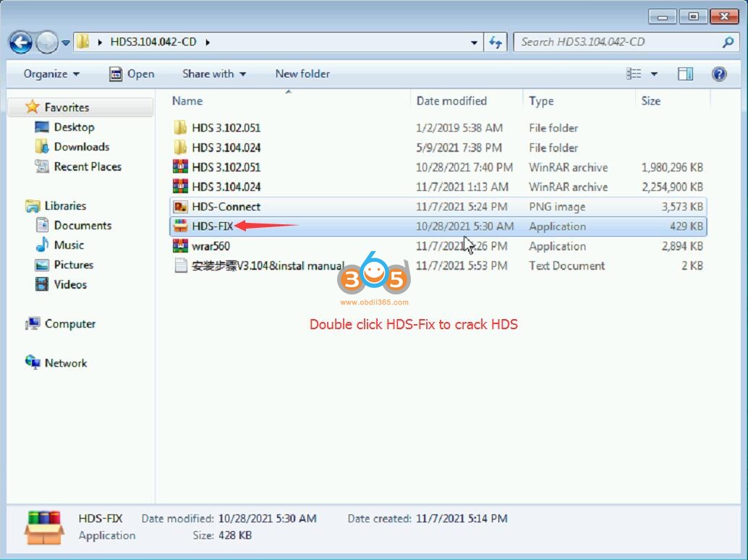Select the HDS 3.102.051 file folder
The height and width of the screenshot is (560, 748).
438,127
